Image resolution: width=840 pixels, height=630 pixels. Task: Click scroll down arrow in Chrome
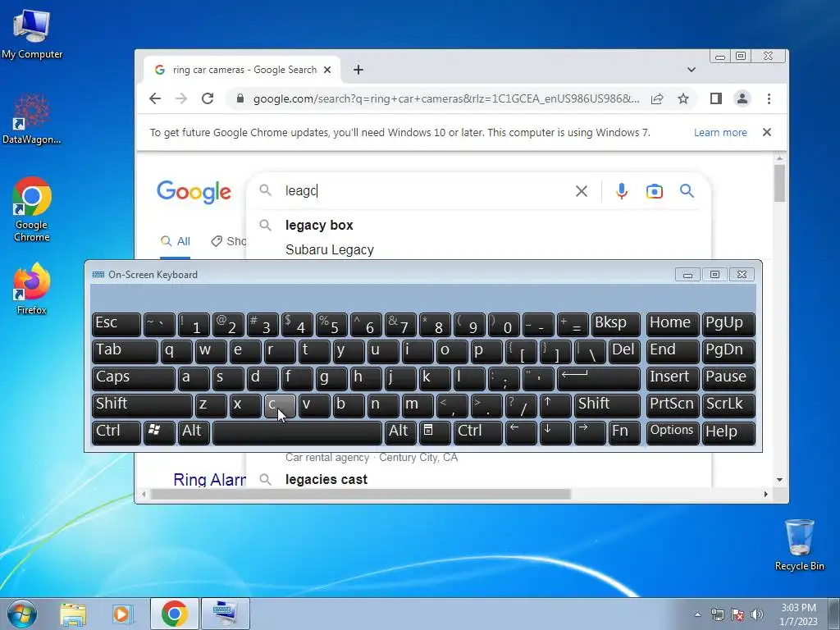point(779,480)
